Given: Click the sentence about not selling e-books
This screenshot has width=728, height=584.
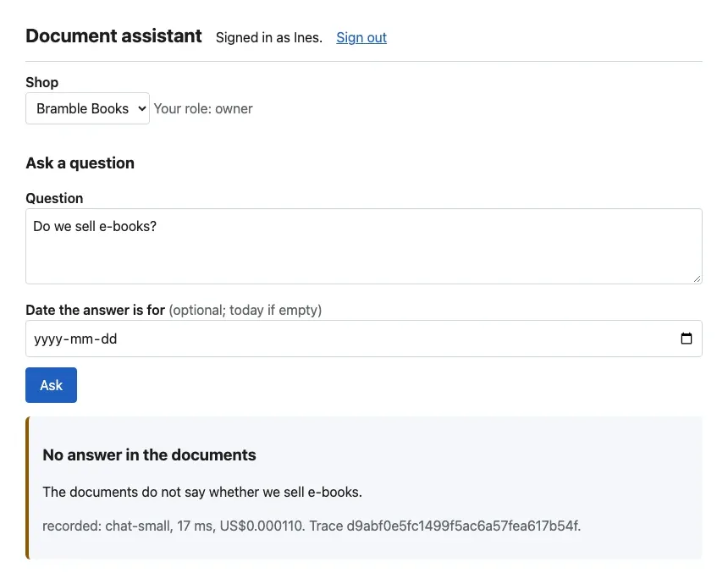Looking at the screenshot, I should 202,492.
